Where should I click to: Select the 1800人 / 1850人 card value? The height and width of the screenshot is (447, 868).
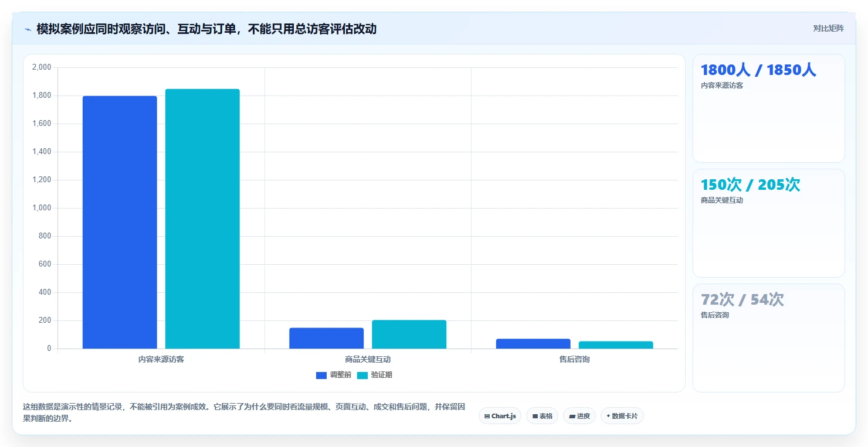[758, 70]
